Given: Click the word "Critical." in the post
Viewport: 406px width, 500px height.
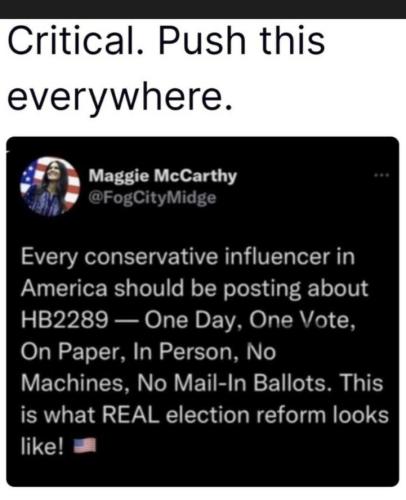Looking at the screenshot, I should click(75, 41).
